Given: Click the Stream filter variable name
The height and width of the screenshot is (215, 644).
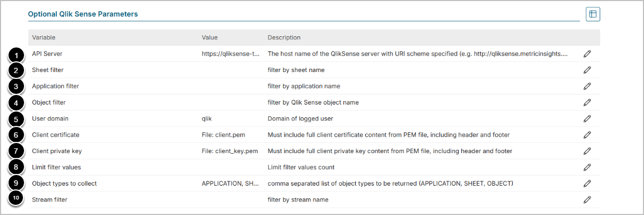Looking at the screenshot, I should pyautogui.click(x=50, y=200).
